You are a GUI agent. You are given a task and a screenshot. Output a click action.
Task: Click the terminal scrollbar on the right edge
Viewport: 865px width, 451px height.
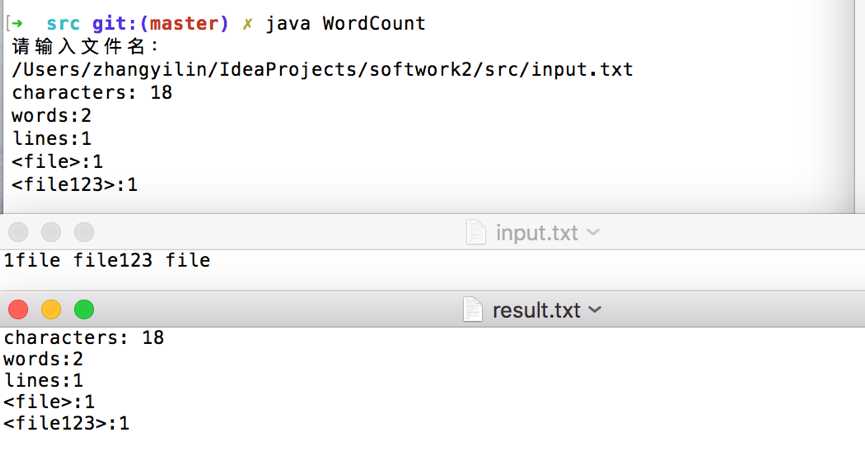pyautogui.click(x=859, y=106)
